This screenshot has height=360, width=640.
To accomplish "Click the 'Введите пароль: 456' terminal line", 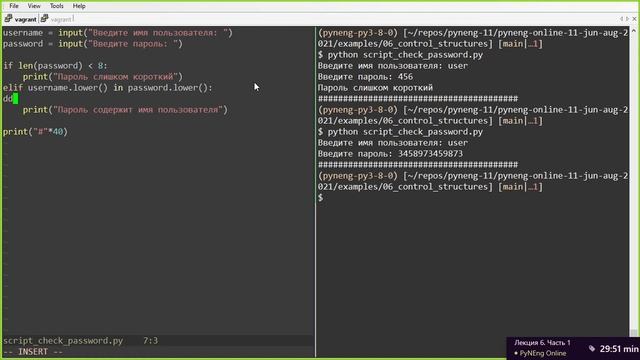I will coord(365,77).
